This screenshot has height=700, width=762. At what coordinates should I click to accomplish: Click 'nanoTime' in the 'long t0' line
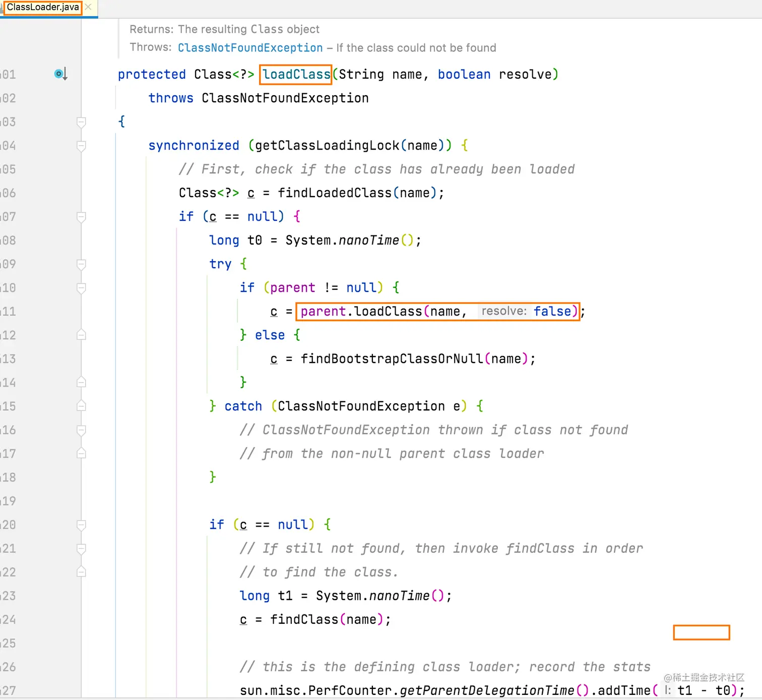pyautogui.click(x=369, y=240)
